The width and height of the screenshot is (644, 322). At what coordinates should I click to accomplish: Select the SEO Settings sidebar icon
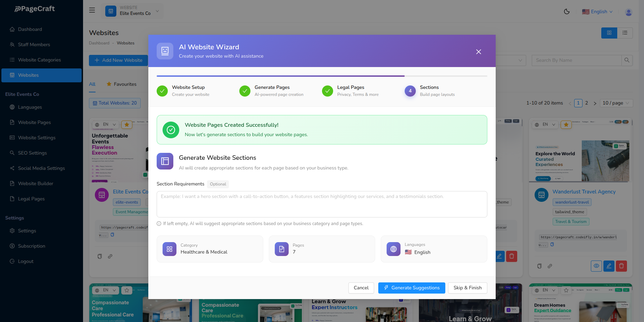coord(12,153)
